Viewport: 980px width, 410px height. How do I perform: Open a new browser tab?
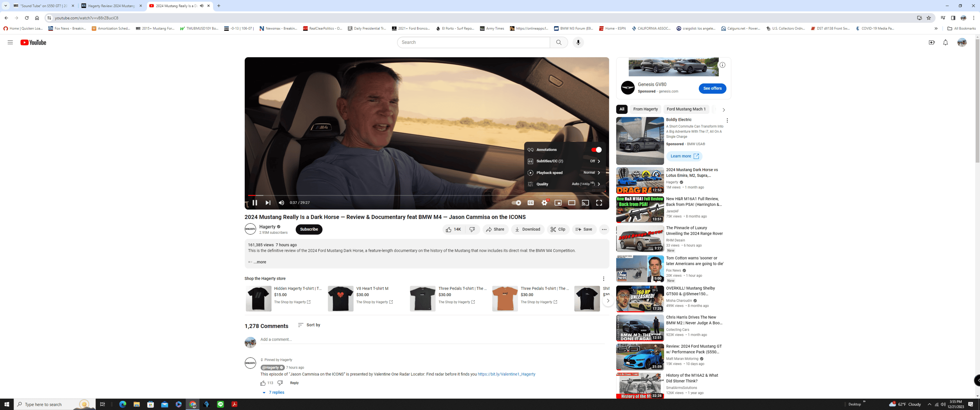219,6
